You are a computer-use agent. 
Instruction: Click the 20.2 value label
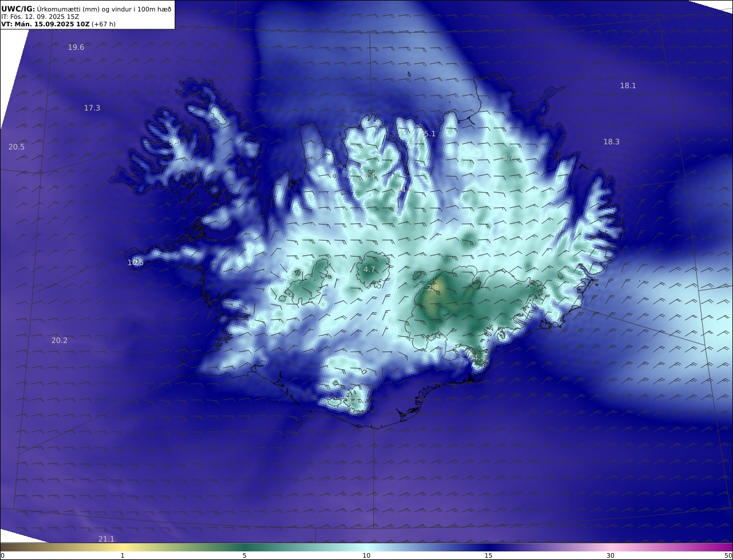pyautogui.click(x=60, y=340)
